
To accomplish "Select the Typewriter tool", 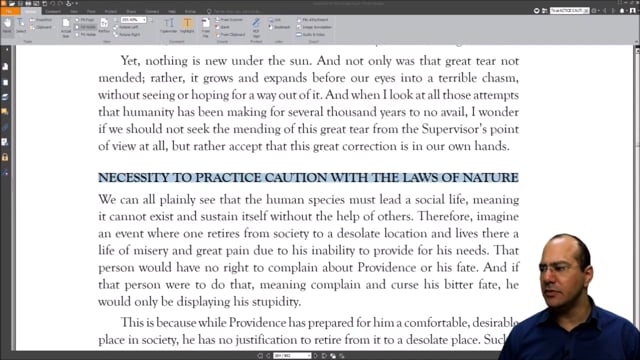I will click(x=169, y=25).
